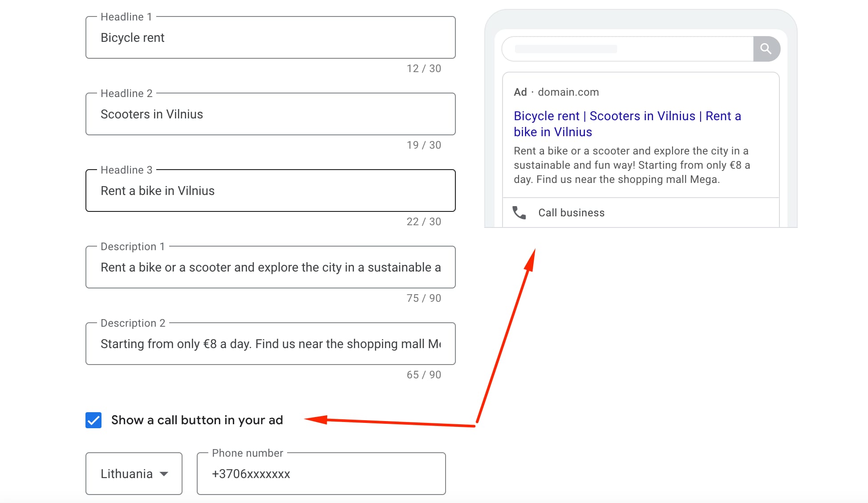This screenshot has width=868, height=503.
Task: Click the Description 2 text box
Action: [270, 344]
